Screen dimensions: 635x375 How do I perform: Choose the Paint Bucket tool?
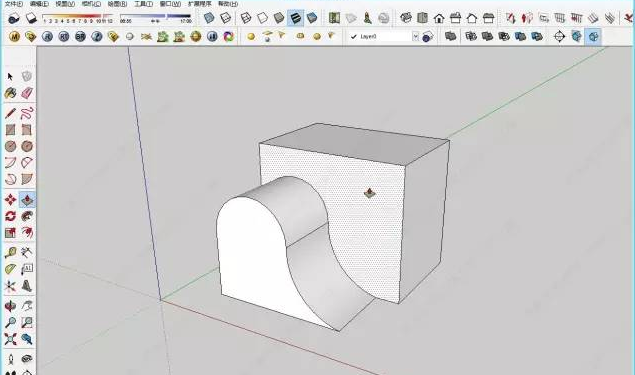[11, 93]
